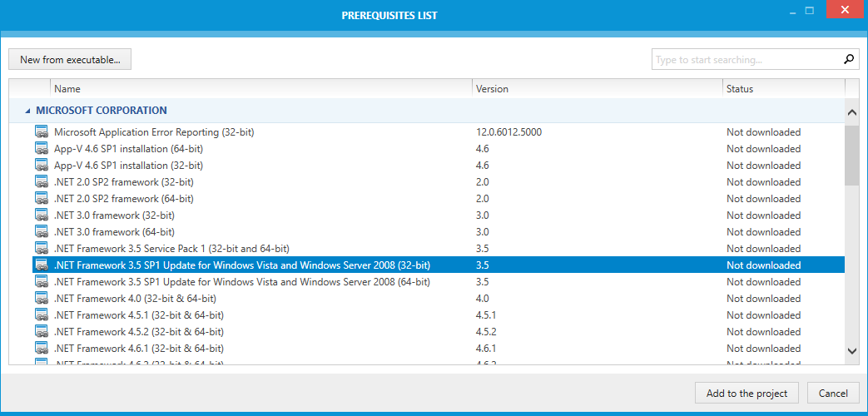Select .NET 2.0 SP2 framework (32-bit)

(x=124, y=182)
